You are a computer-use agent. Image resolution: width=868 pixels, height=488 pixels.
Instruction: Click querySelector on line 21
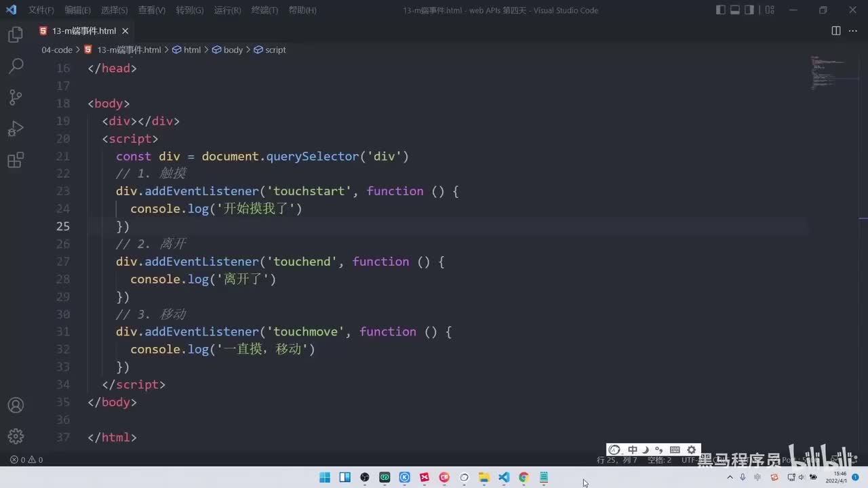pyautogui.click(x=313, y=156)
